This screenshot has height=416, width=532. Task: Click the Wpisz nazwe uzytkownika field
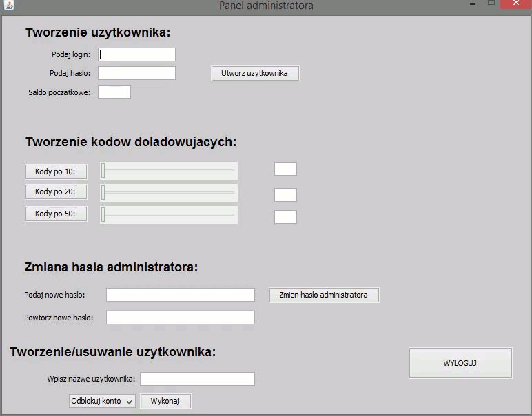(198, 379)
